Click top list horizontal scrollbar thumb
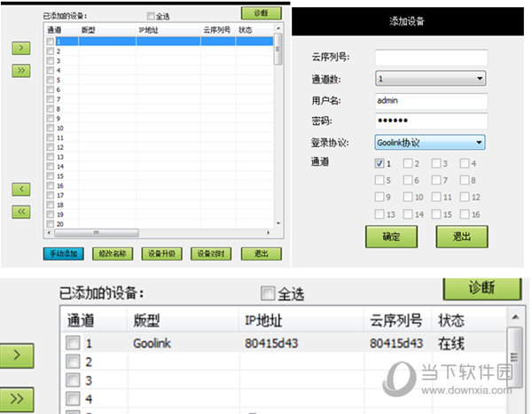This screenshot has width=532, height=414. [x=97, y=232]
